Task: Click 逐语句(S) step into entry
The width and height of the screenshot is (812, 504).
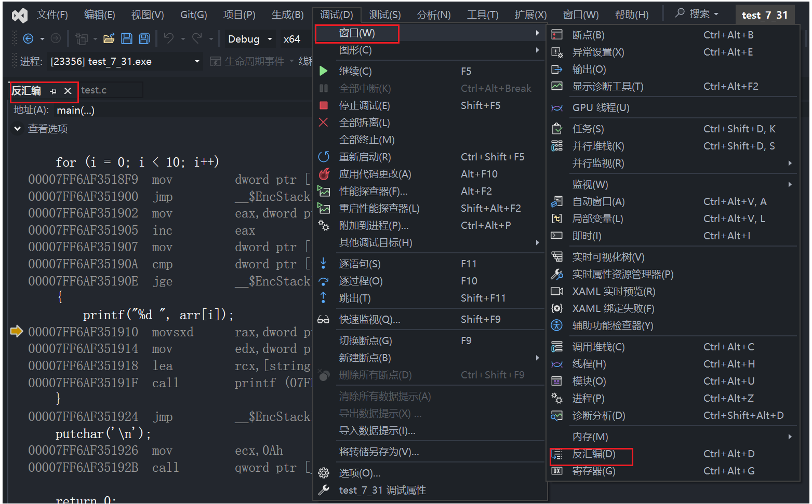Action: [x=430, y=264]
